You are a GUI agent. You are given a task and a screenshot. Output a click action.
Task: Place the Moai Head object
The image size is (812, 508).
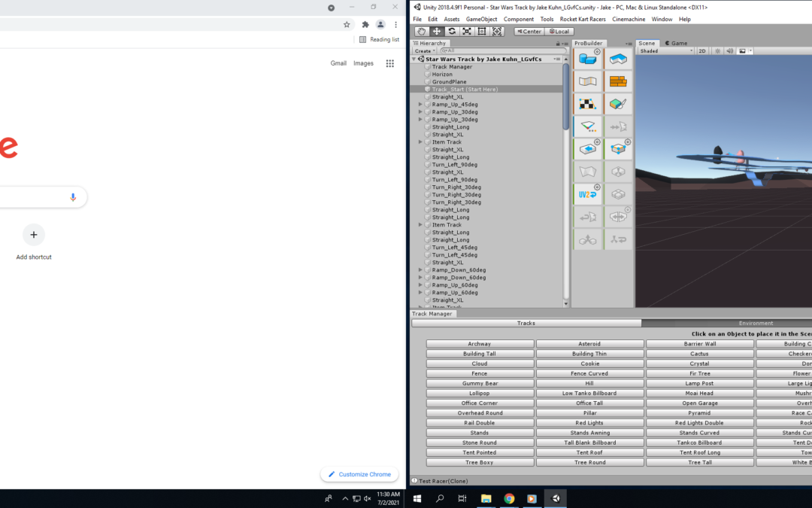700,393
